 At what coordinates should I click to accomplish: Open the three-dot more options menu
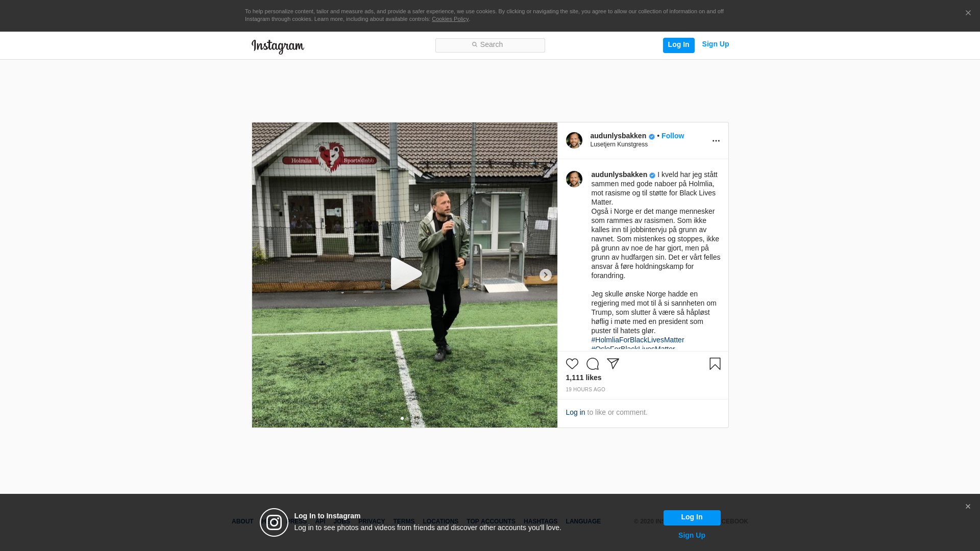pos(716,141)
